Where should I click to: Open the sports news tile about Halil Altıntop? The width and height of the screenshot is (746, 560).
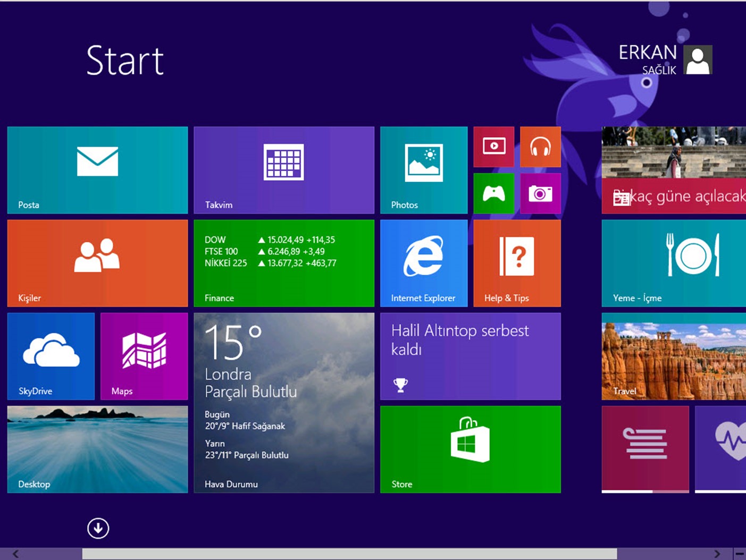(x=471, y=356)
